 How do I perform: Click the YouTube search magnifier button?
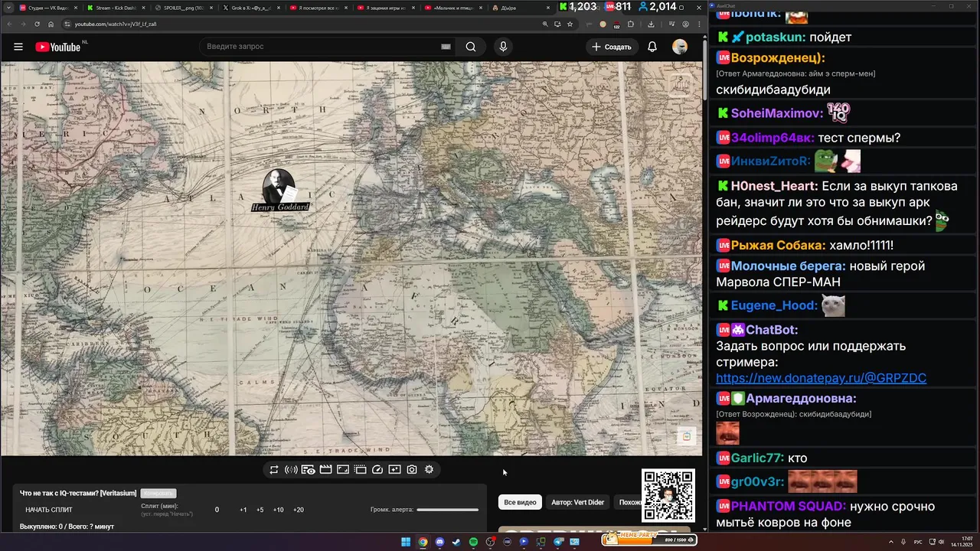coord(471,47)
